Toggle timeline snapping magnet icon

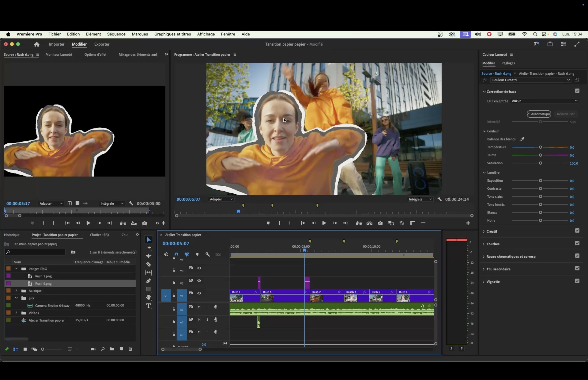176,254
